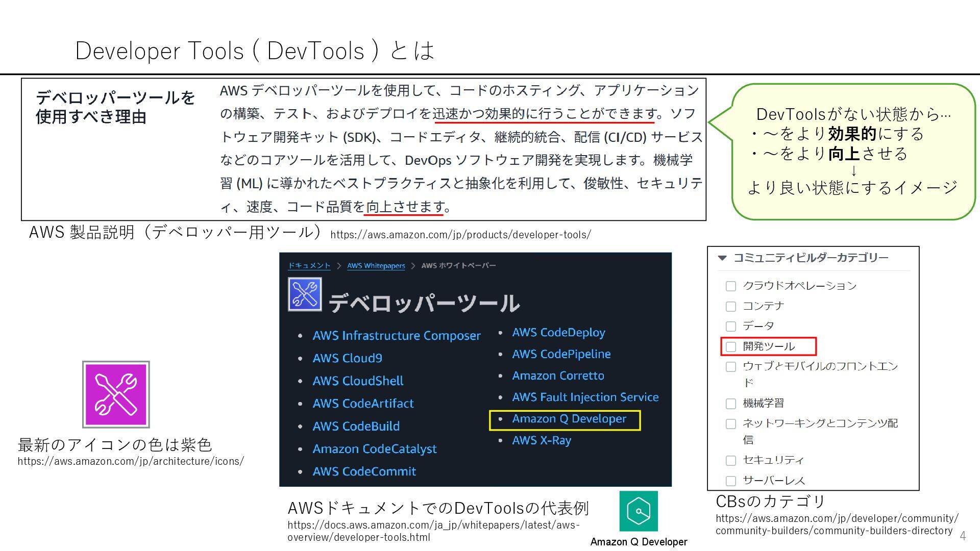Screen dimensions: 980x551
Task: Open AWS Fault Injection Service link
Action: (x=585, y=397)
